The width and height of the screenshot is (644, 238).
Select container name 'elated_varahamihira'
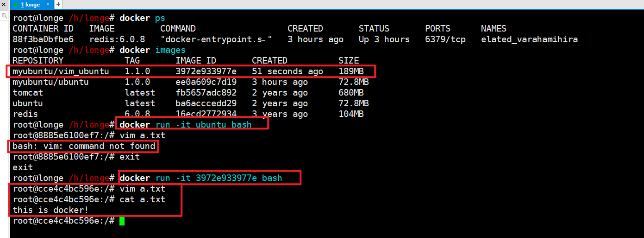pyautogui.click(x=529, y=39)
